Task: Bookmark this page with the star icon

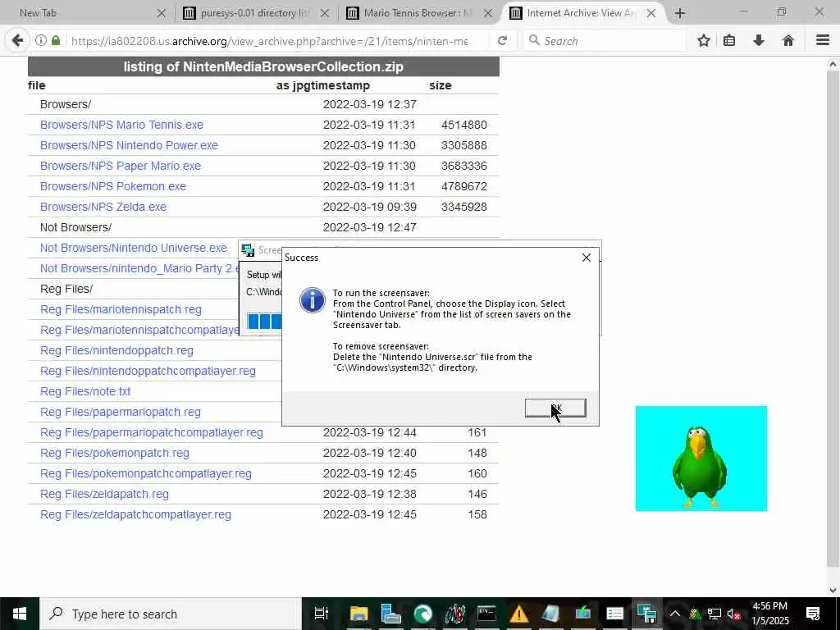Action: (703, 40)
